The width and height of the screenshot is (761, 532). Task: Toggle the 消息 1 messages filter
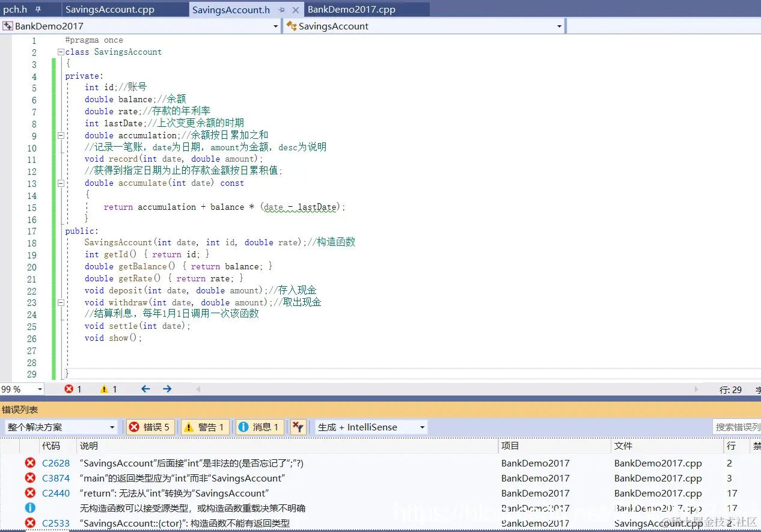click(260, 427)
